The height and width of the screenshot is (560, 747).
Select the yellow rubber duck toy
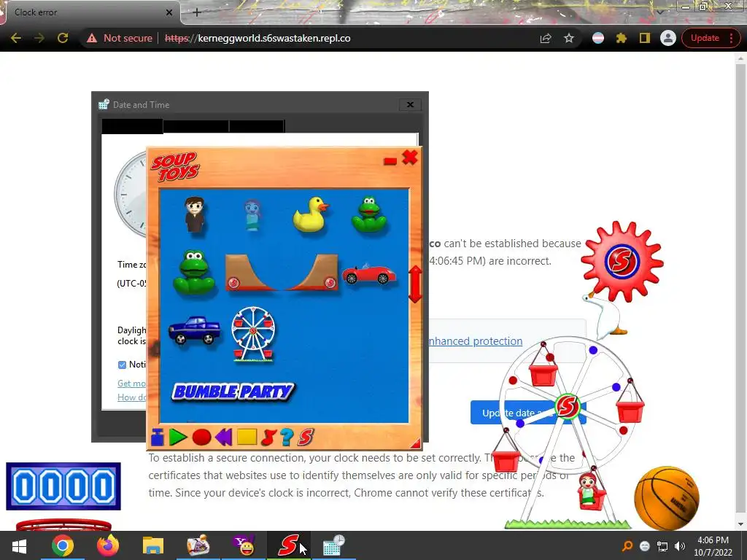pos(311,214)
